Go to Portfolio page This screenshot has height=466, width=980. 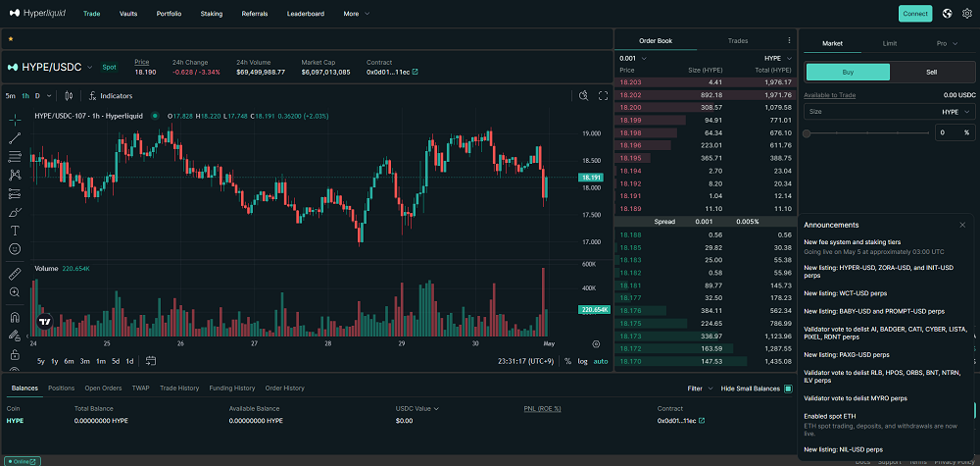169,13
